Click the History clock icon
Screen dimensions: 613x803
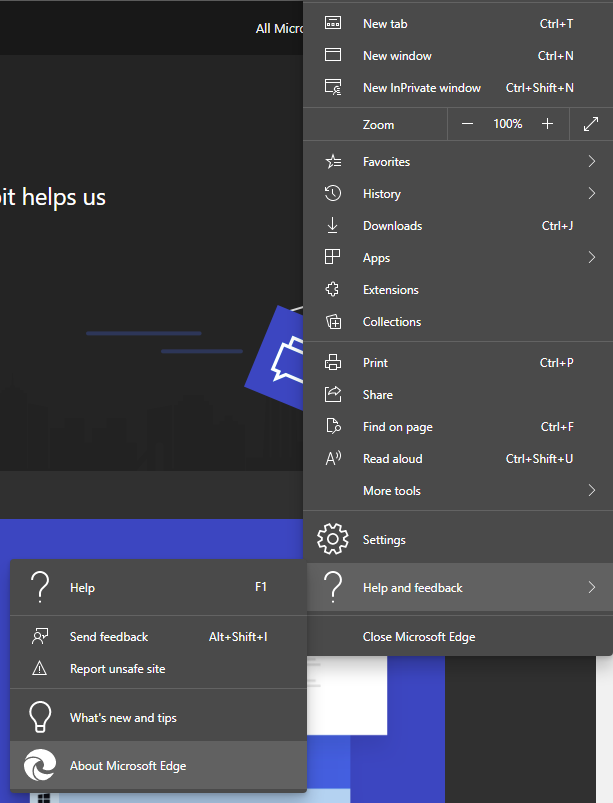tap(333, 194)
